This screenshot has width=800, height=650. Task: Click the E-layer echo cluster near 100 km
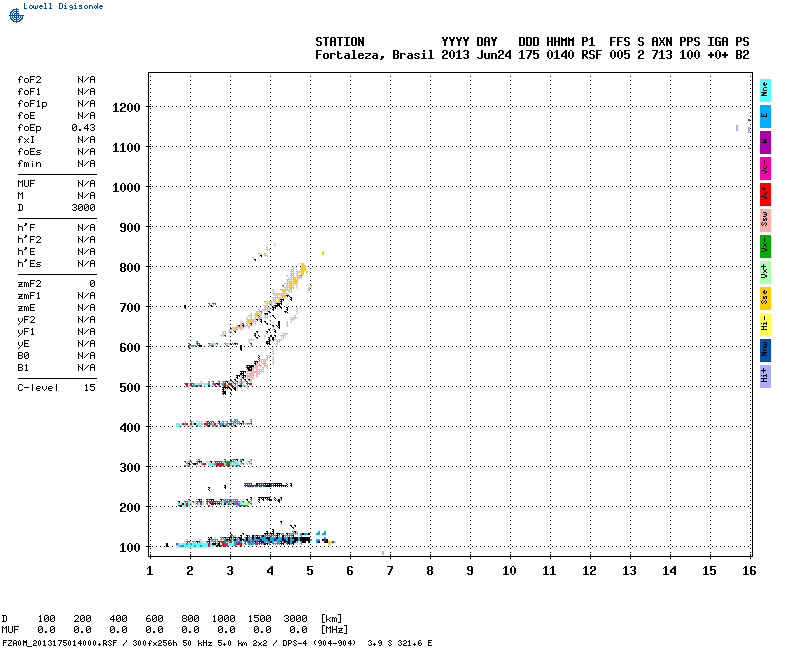point(255,539)
